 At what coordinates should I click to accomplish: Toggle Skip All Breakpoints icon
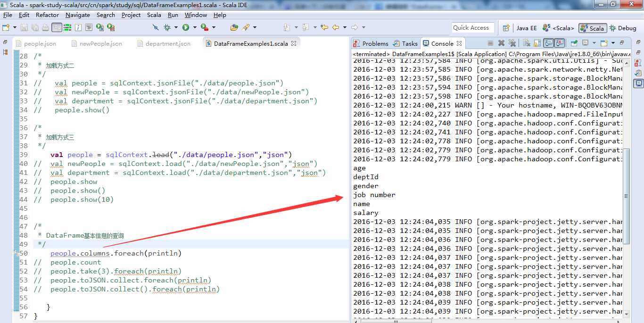[x=156, y=27]
